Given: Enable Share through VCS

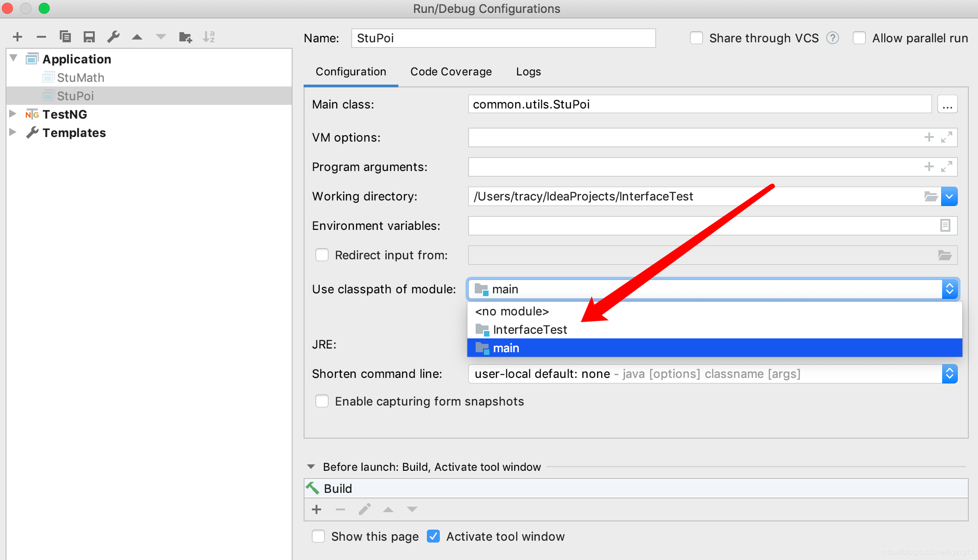Looking at the screenshot, I should 696,38.
